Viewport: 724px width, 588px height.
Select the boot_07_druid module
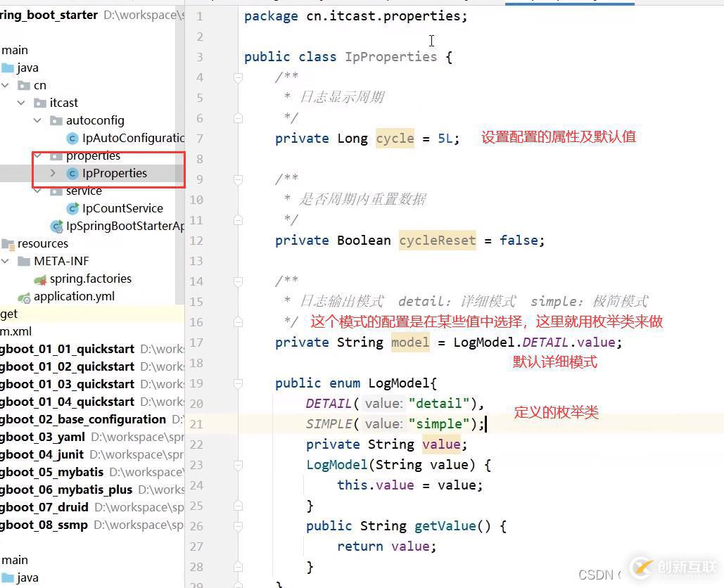pos(44,507)
